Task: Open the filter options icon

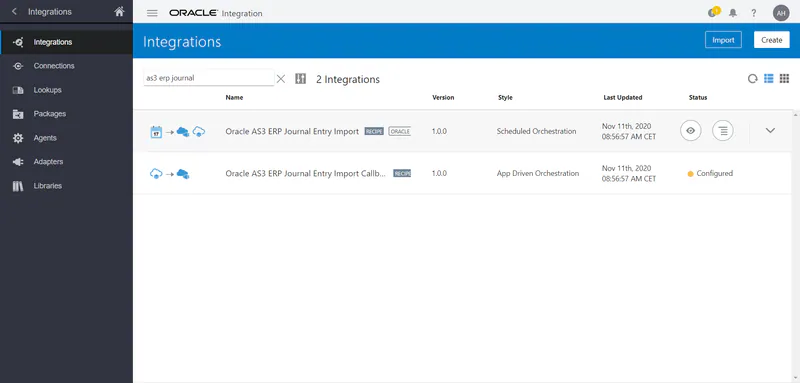Action: coord(301,79)
